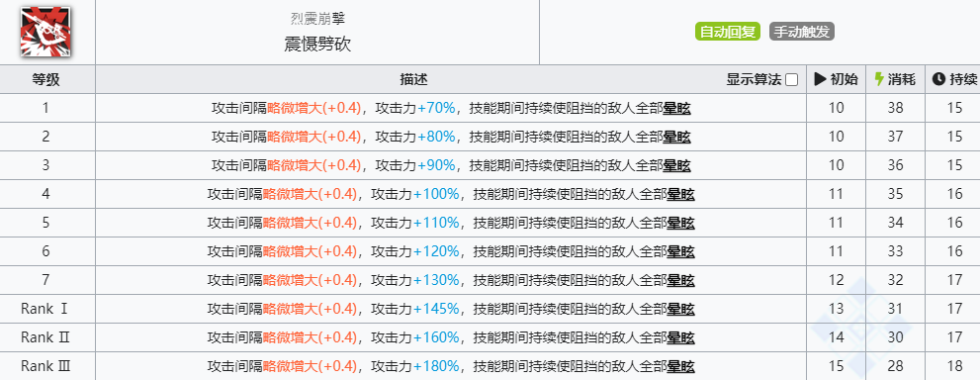This screenshot has width=980, height=380.
Task: Click the +70% attack value
Action: [436, 108]
